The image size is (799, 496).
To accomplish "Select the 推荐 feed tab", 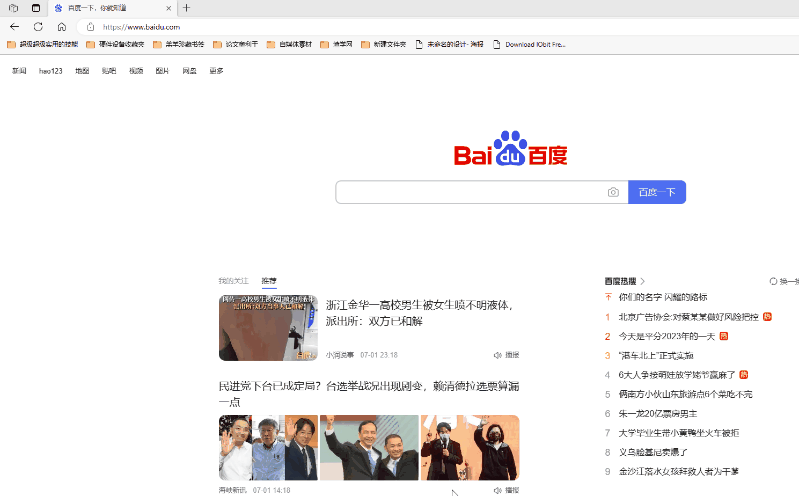I will 269,281.
